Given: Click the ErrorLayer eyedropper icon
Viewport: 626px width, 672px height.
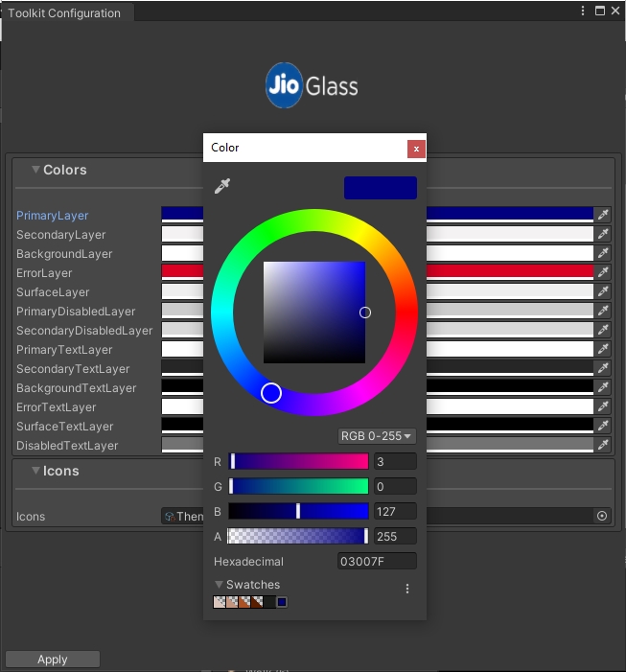Looking at the screenshot, I should [x=603, y=272].
